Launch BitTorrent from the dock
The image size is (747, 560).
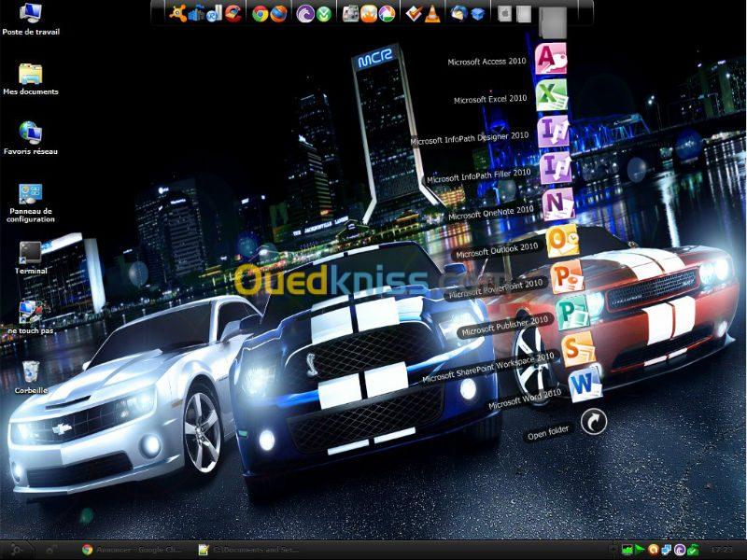[x=305, y=14]
